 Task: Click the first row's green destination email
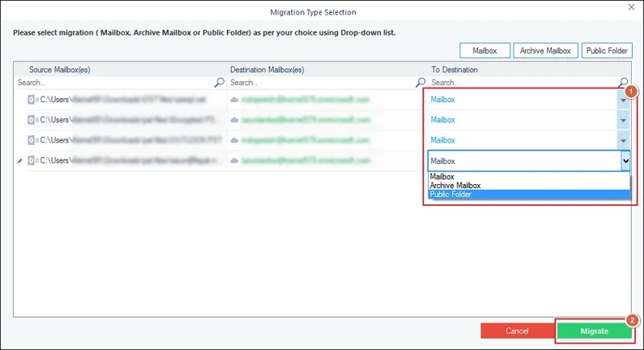pos(306,100)
